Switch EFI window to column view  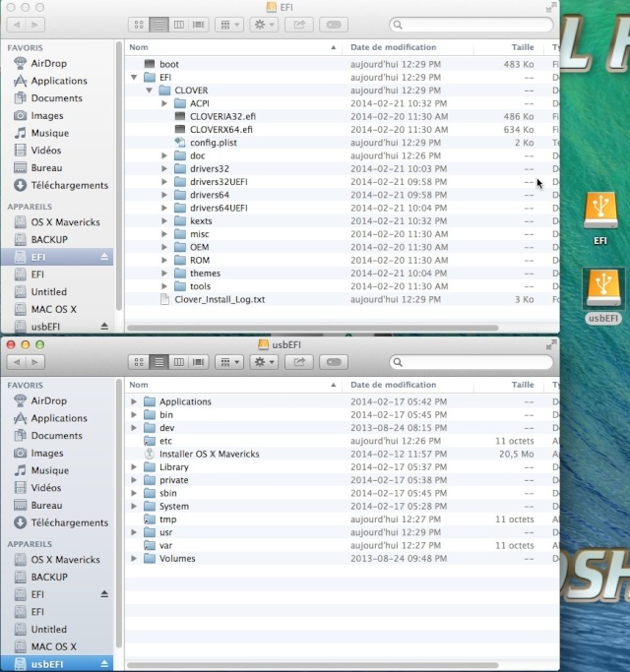179,25
